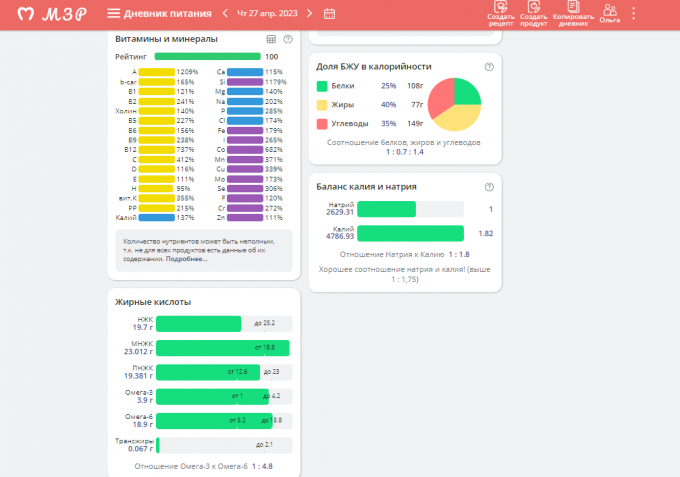Open the calendar date picker icon
This screenshot has width=680, height=477.
tap(330, 14)
